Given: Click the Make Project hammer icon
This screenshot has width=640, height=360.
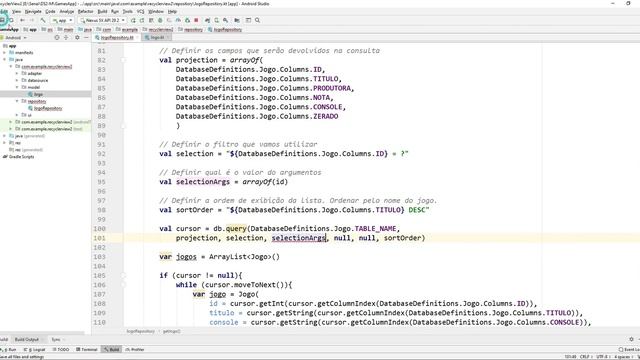Looking at the screenshot, I should click(x=42, y=20).
